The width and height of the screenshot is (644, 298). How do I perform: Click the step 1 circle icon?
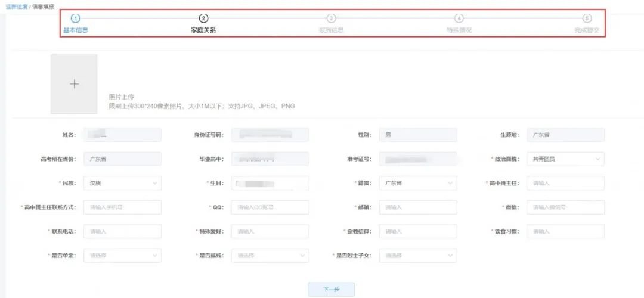coord(75,18)
